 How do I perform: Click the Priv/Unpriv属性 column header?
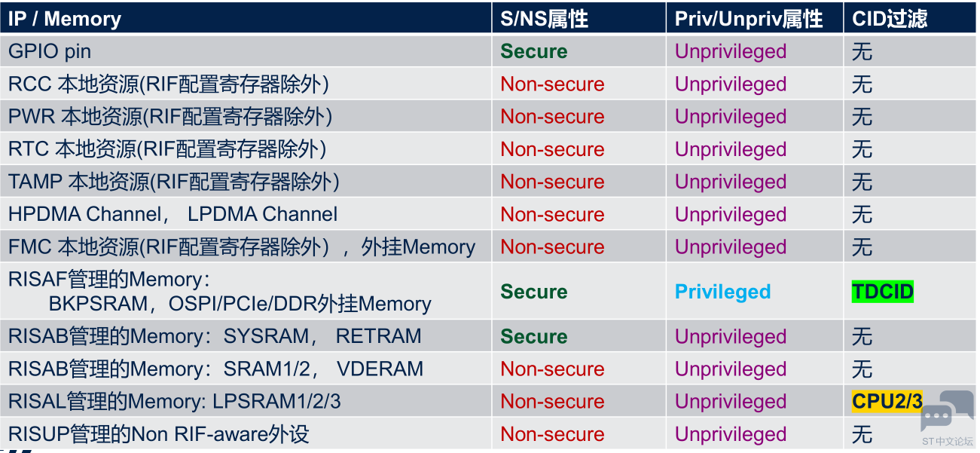[x=749, y=19]
